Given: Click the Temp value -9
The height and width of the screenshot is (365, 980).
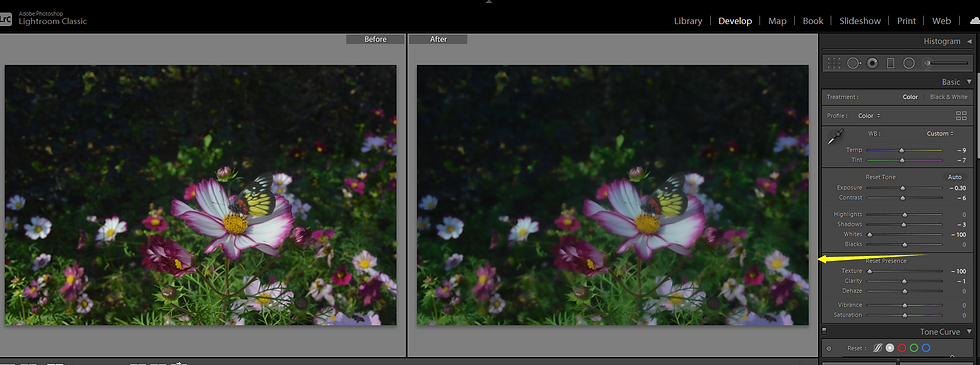Looking at the screenshot, I should click(x=962, y=151).
